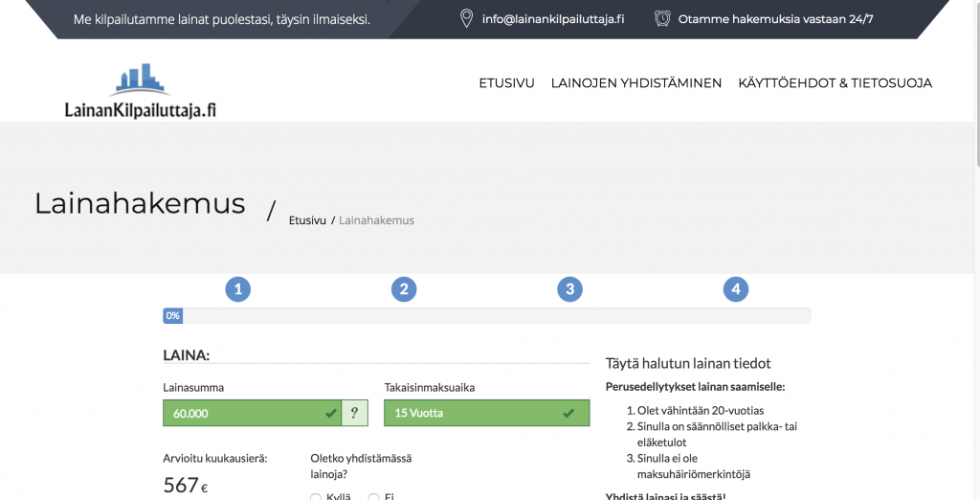Click the estimated monthly payment 567 €
The image size is (980, 500).
pyautogui.click(x=186, y=485)
